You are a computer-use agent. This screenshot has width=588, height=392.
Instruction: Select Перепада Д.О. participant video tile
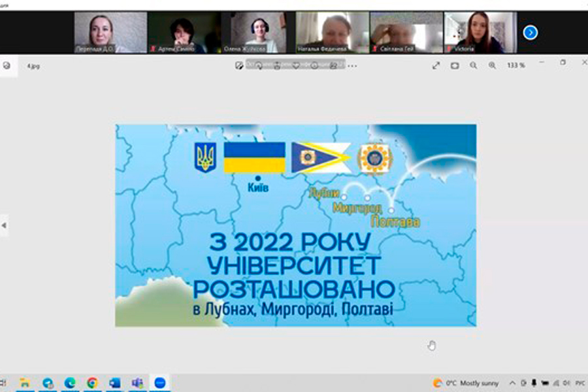(x=101, y=32)
